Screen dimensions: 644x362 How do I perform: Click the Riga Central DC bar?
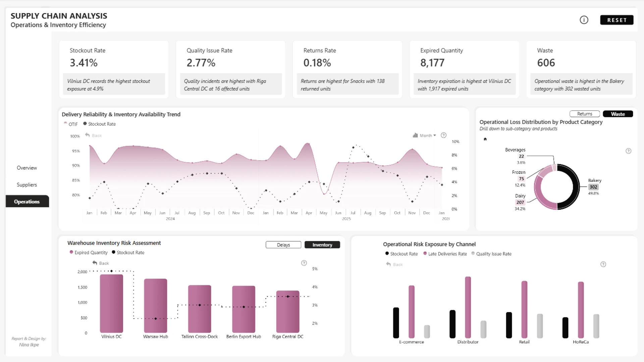pyautogui.click(x=288, y=311)
